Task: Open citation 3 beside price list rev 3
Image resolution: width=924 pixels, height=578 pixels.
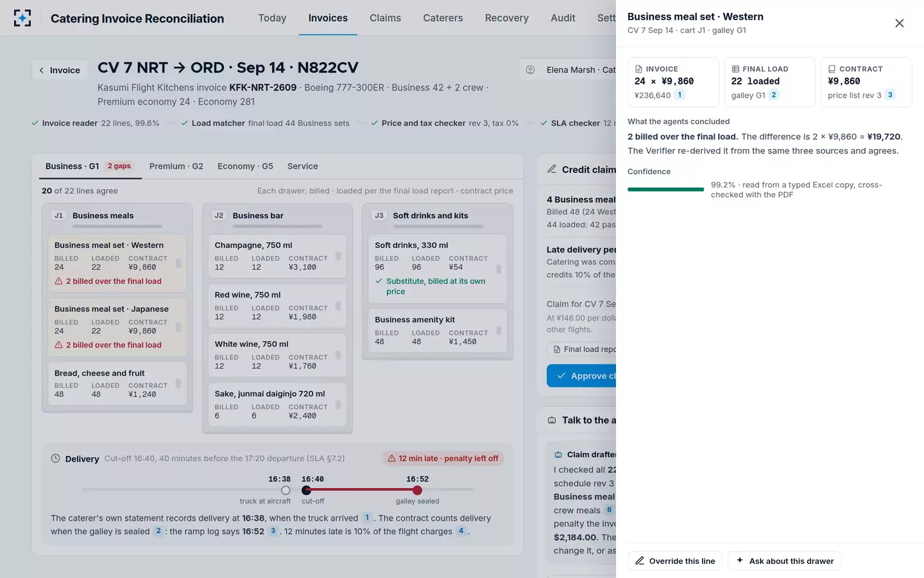Action: coord(890,95)
